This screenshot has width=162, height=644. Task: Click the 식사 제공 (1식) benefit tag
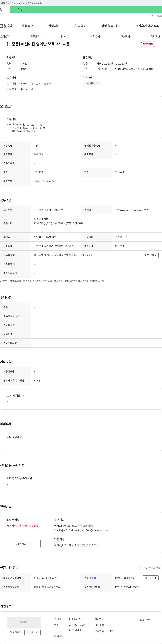pyautogui.click(x=92, y=83)
